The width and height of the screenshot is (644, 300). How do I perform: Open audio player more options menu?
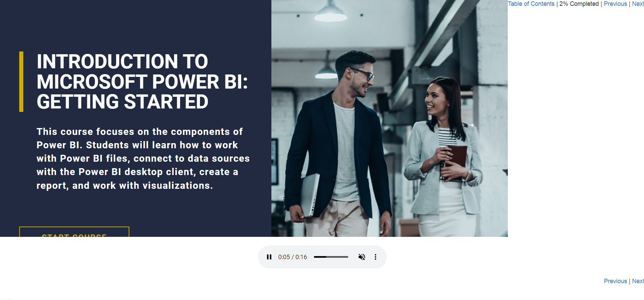point(375,257)
